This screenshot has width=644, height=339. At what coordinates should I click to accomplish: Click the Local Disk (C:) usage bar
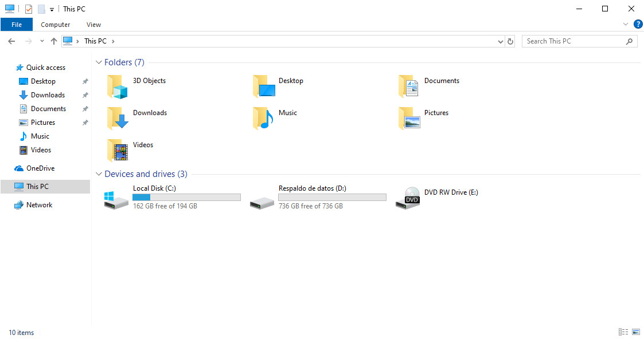tap(186, 197)
